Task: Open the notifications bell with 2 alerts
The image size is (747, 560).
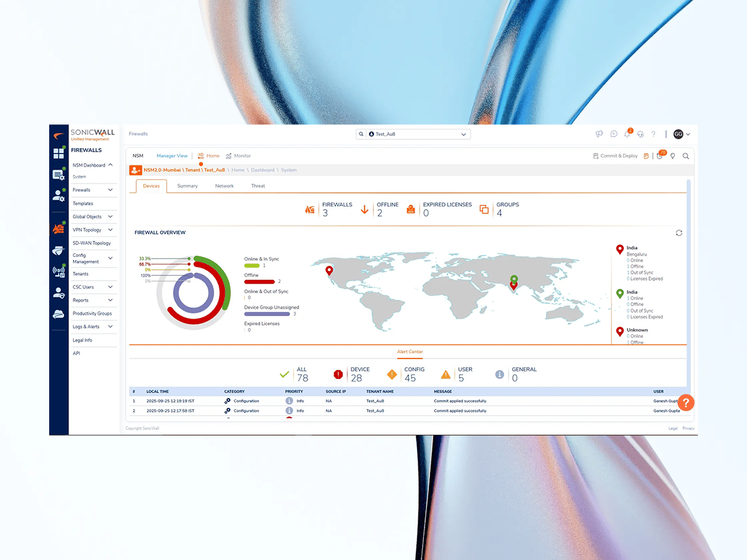Action: (627, 134)
